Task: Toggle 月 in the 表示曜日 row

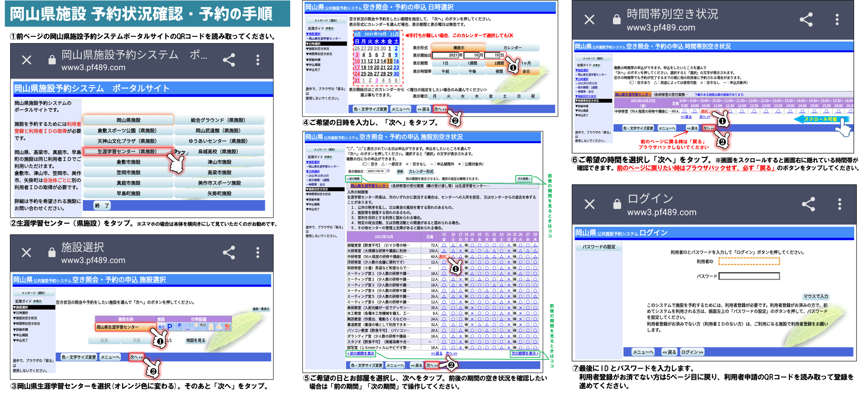Action: 435,96
